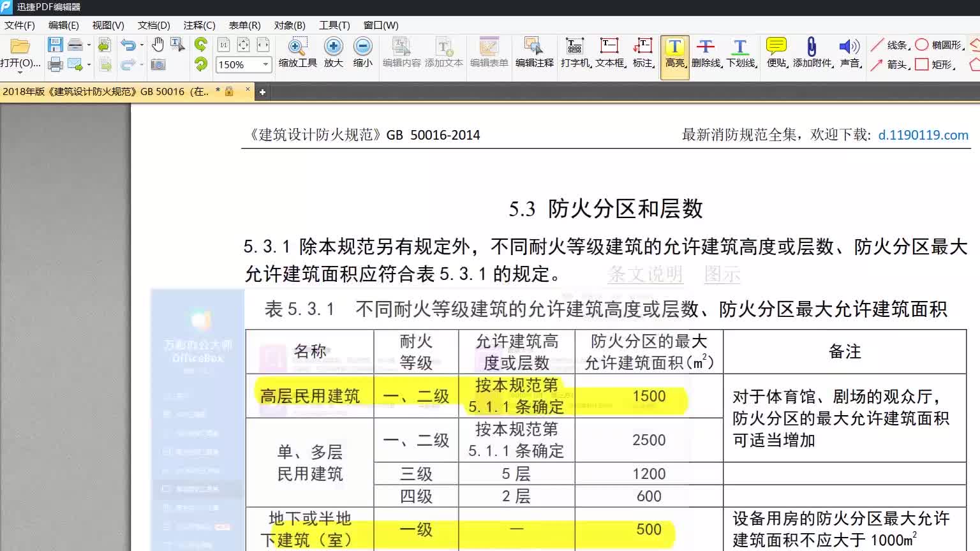Fit page width icon
980x551 pixels.
(263, 45)
